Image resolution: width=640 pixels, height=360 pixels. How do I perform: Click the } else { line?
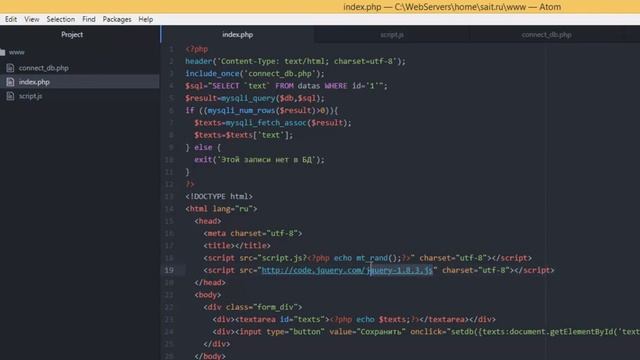[203, 147]
